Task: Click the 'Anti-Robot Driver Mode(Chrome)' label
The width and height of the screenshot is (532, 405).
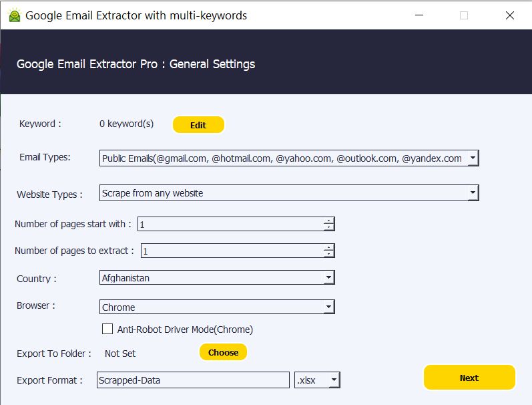Action: (186, 329)
